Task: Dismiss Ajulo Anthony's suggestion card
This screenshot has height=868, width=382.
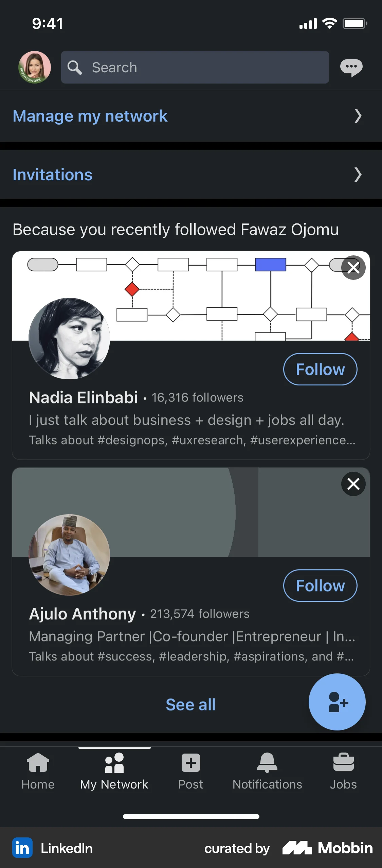Action: (353, 484)
